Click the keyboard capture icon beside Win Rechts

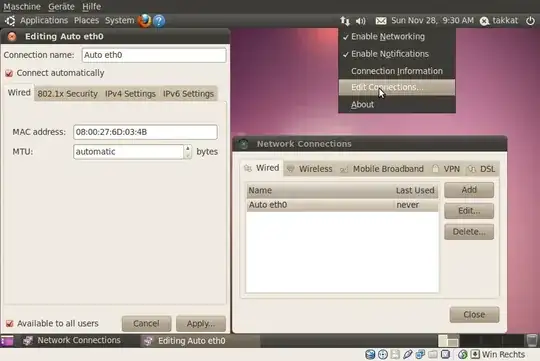(x=475, y=354)
